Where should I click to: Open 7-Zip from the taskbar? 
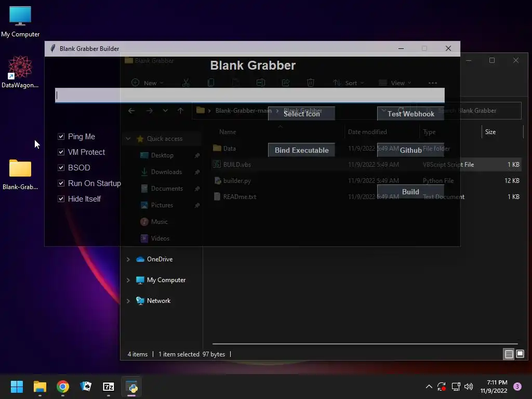coord(109,387)
